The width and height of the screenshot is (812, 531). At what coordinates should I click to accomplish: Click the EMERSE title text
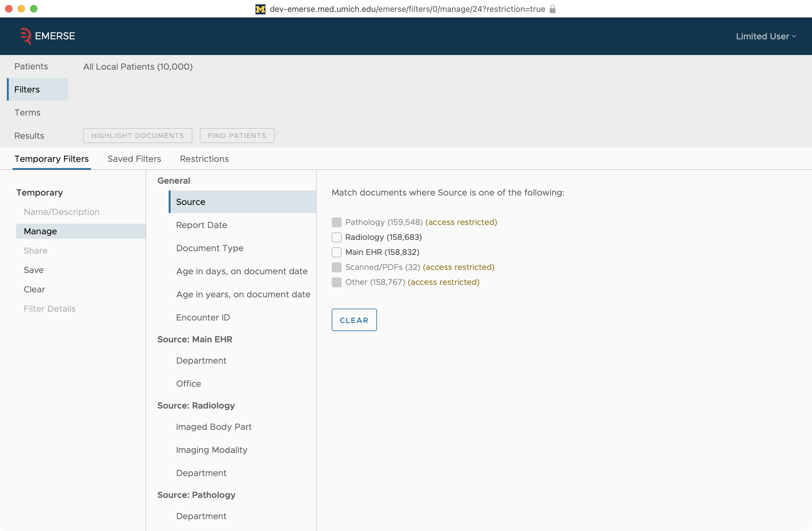pyautogui.click(x=55, y=36)
